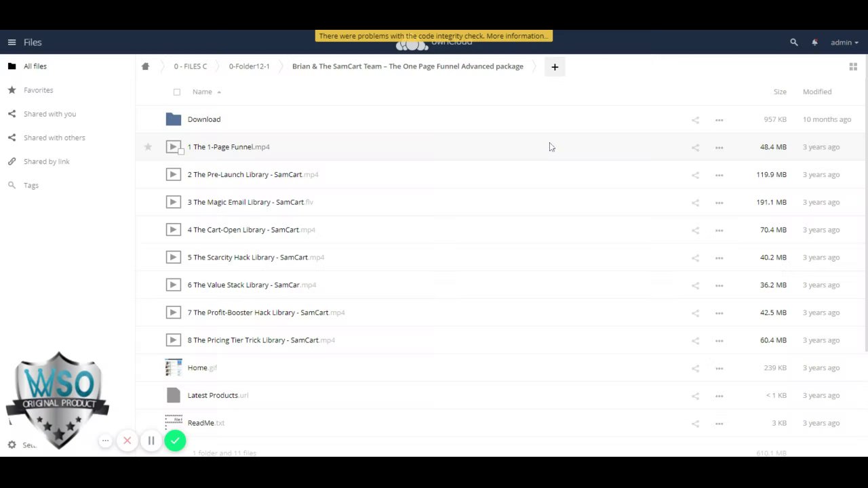Sort files by Modified column
This screenshot has height=488, width=868.
(x=817, y=91)
